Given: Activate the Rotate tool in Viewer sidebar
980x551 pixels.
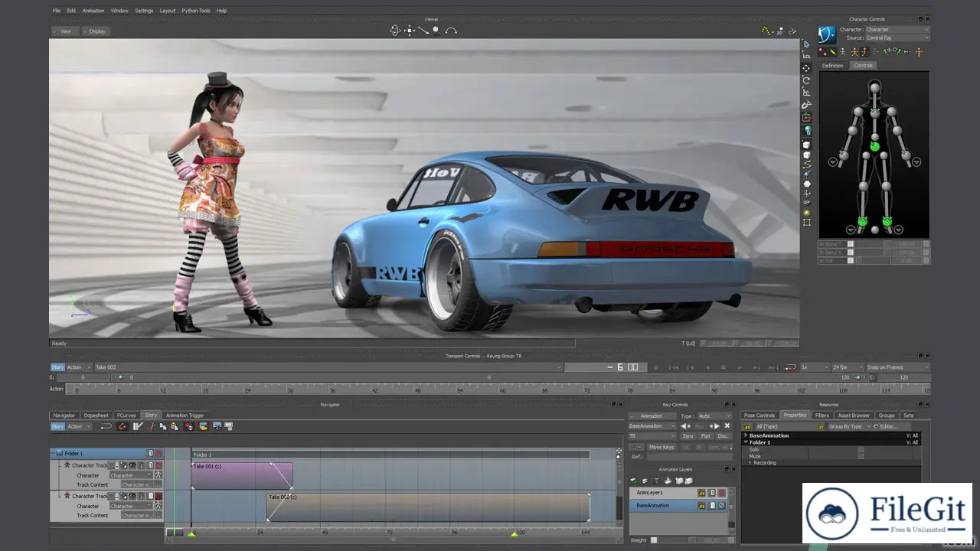Looking at the screenshot, I should point(807,80).
